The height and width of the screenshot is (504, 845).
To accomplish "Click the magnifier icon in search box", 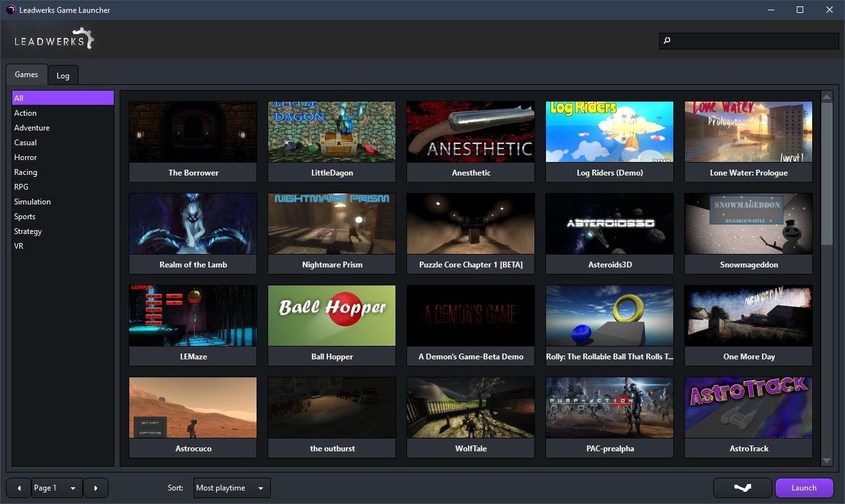I will click(x=667, y=40).
